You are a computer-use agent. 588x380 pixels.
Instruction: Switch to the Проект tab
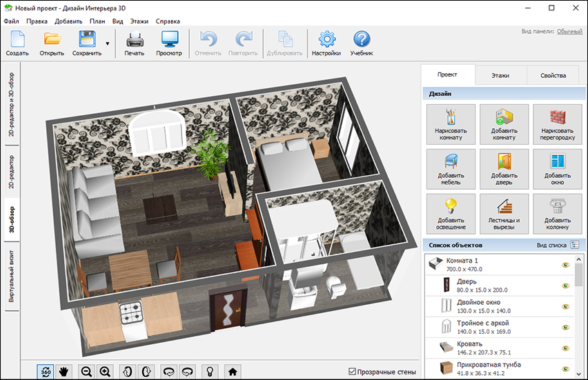click(x=447, y=74)
